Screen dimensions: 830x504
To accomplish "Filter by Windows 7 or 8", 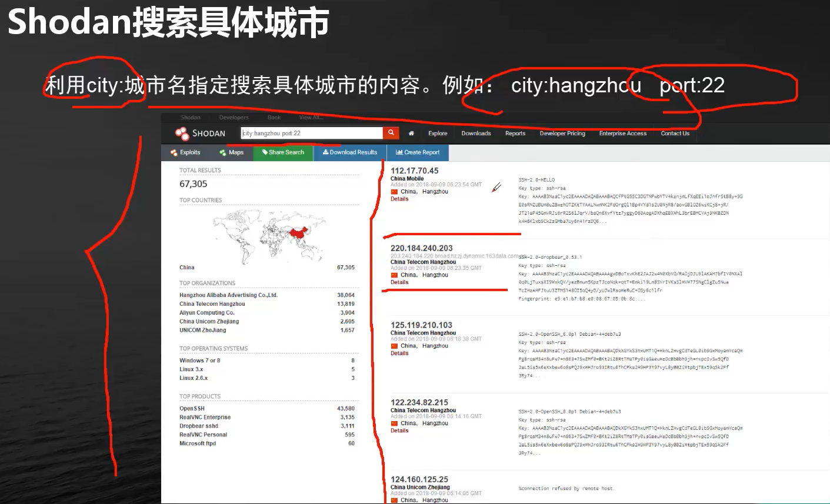I will [199, 361].
